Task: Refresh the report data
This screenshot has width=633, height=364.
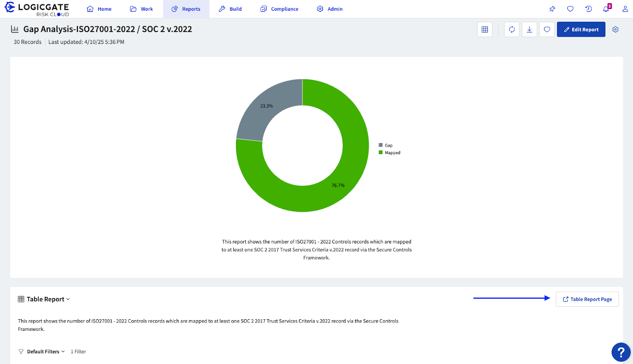Action: (512, 29)
